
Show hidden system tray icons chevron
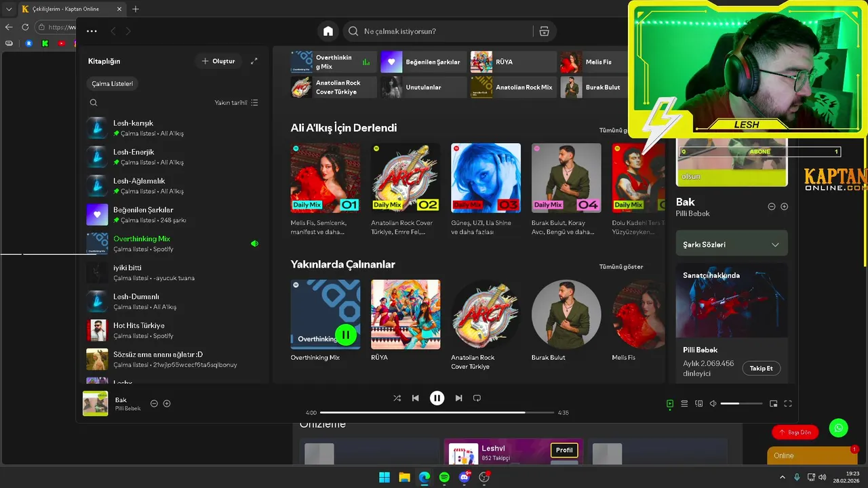click(x=784, y=477)
